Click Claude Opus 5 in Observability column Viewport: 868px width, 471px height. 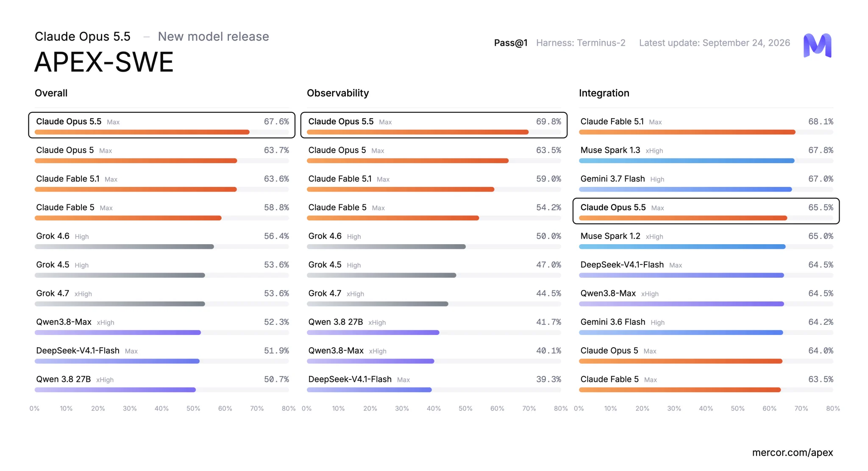337,150
